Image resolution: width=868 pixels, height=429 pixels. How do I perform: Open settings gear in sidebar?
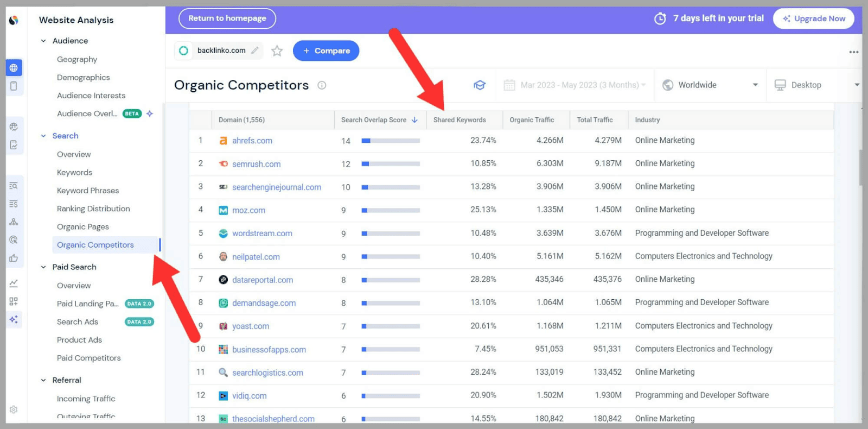14,409
